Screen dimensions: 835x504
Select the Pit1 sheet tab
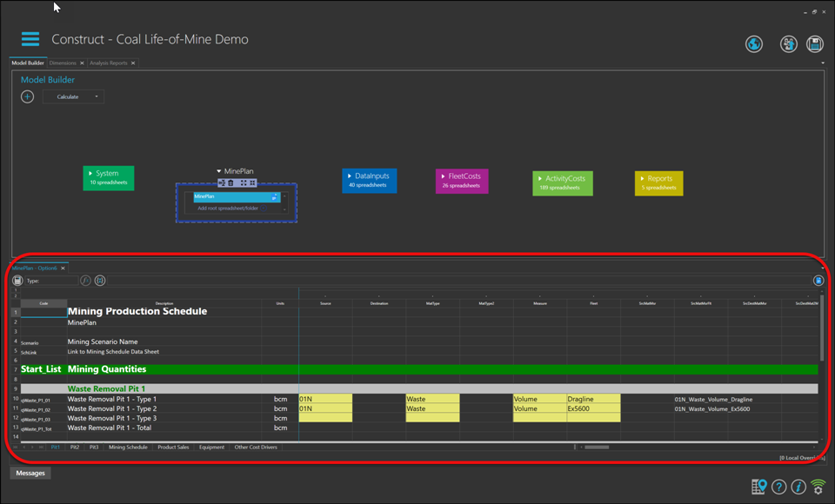(56, 447)
